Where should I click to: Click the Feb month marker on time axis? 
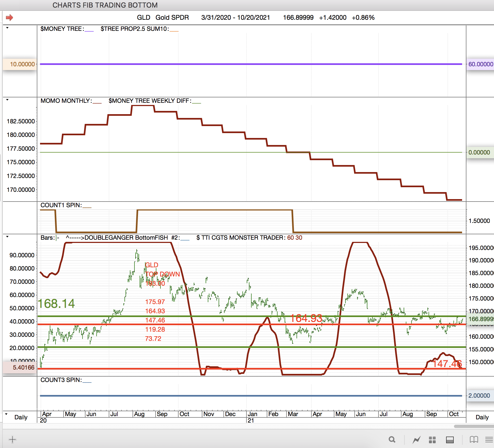(x=273, y=414)
